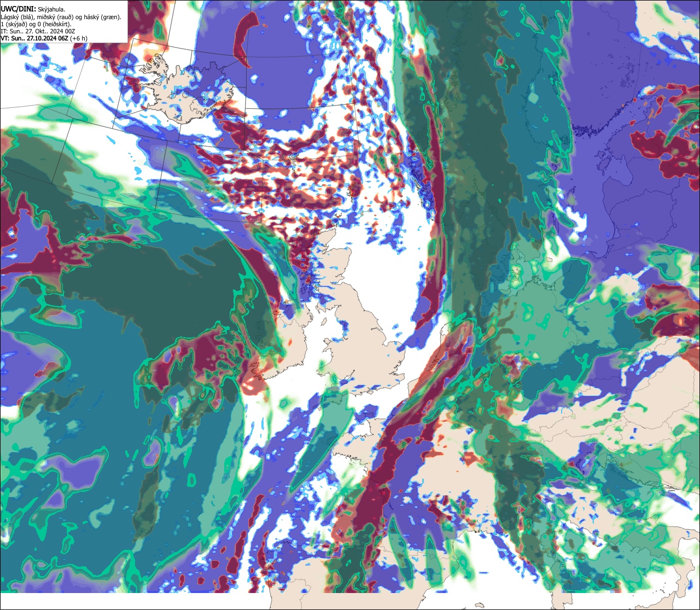Click the 'IT: Sun.. 27. Okt.. 2024 00Z' line
The image size is (700, 610).
click(38, 31)
